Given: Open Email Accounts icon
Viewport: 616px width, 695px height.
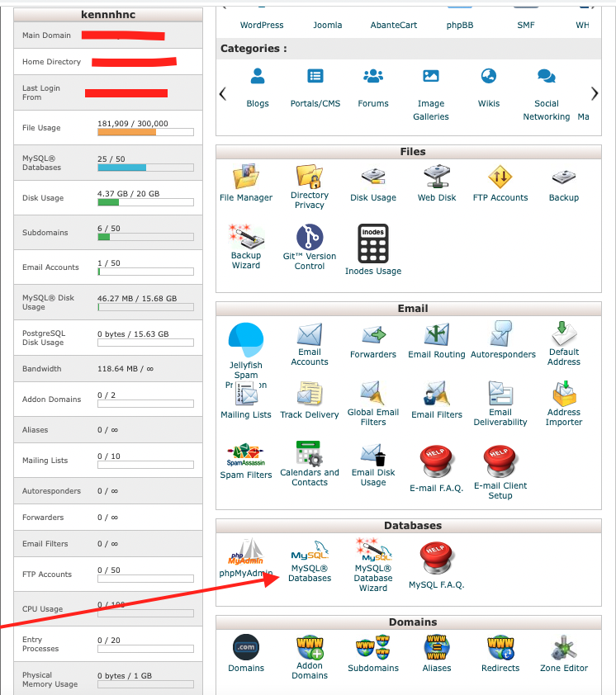Looking at the screenshot, I should [310, 343].
